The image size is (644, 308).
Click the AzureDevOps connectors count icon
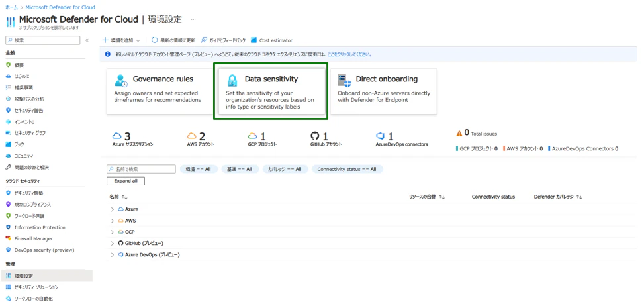click(380, 136)
